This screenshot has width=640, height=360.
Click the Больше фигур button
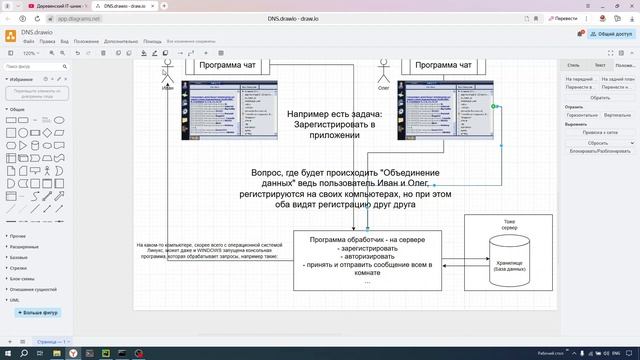[38, 313]
